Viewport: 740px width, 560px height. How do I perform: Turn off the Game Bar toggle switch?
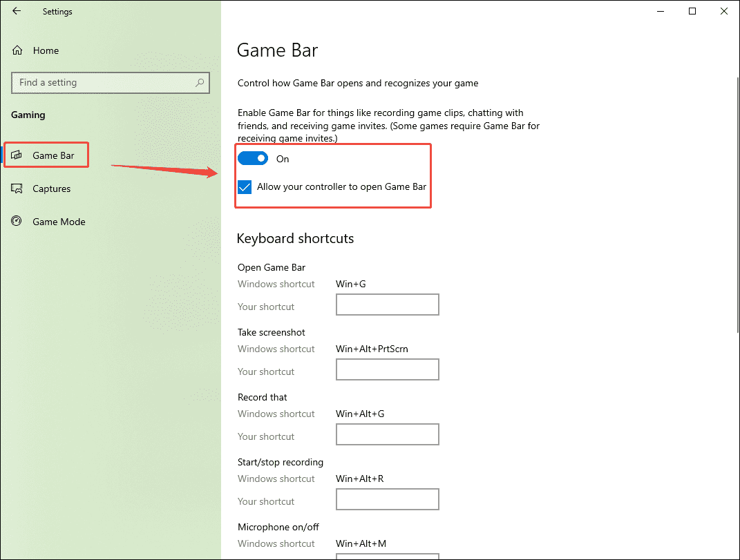253,159
